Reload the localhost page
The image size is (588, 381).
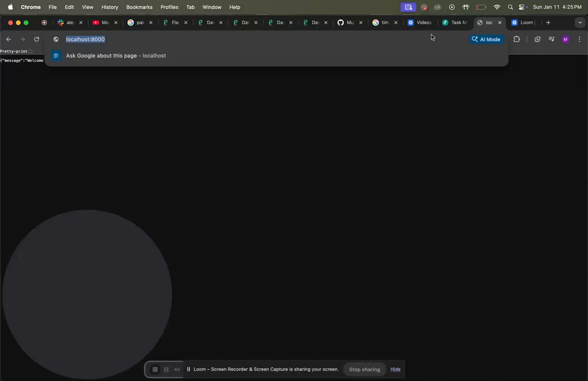[x=37, y=39]
